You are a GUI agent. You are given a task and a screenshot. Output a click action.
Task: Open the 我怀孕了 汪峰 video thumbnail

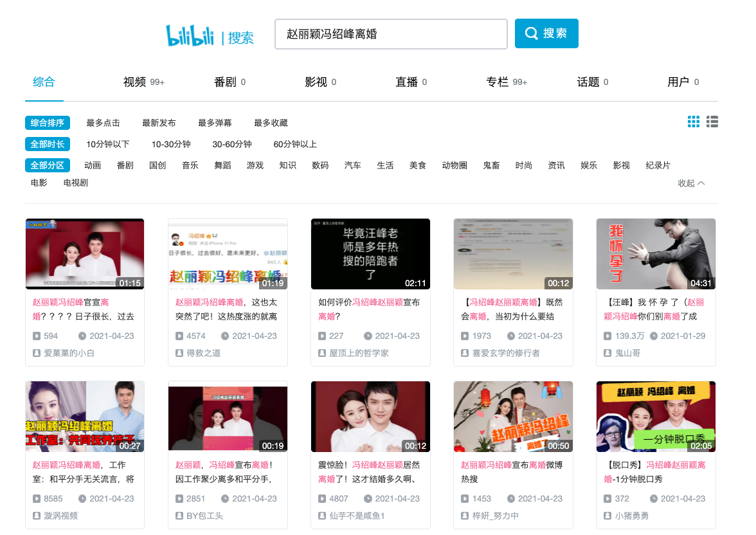tap(656, 254)
